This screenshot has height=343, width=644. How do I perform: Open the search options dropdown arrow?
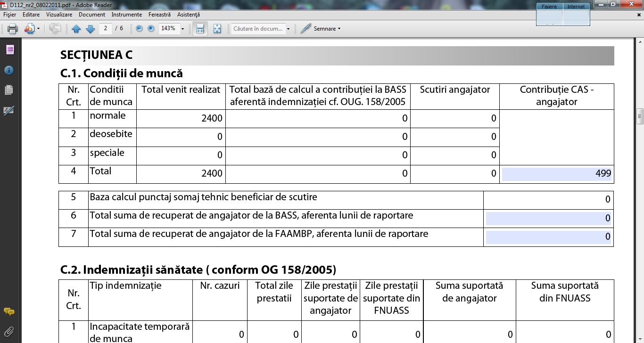(x=288, y=29)
